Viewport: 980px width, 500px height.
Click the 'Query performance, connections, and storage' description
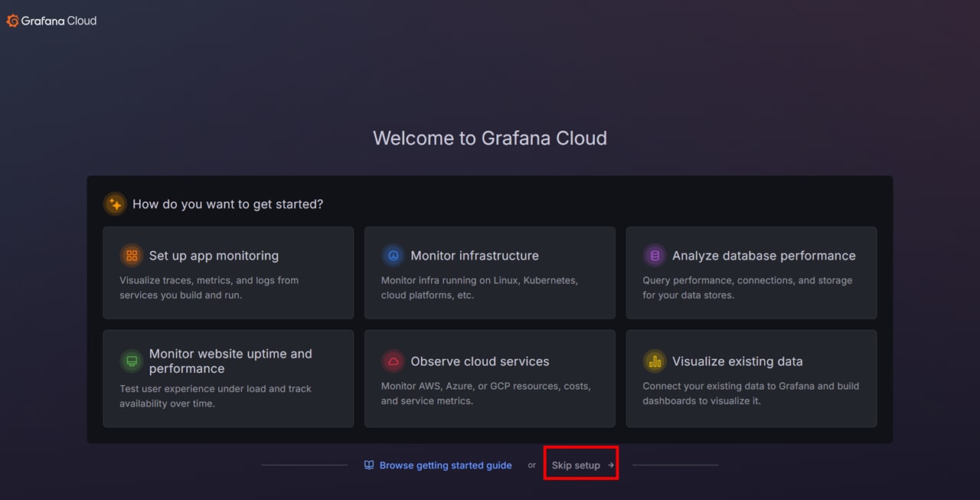[x=747, y=288]
